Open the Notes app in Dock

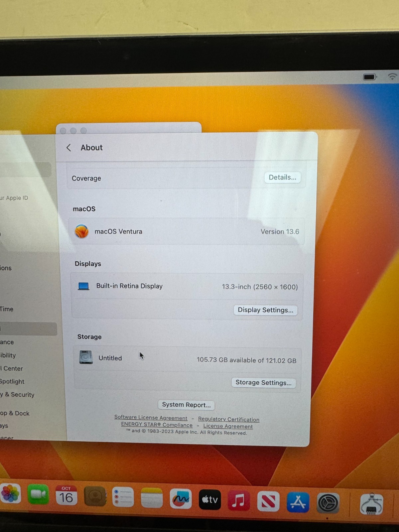(152, 498)
